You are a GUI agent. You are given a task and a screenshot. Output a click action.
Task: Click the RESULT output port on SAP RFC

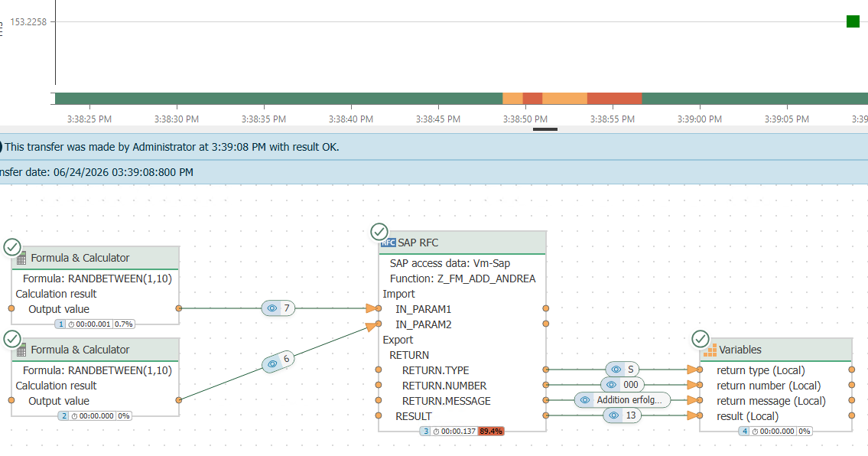point(546,415)
